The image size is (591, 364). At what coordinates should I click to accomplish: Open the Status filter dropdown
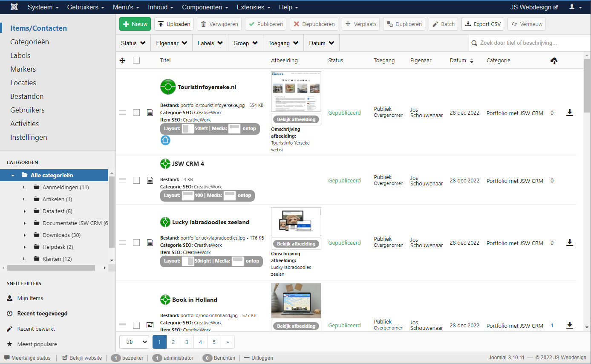point(133,43)
